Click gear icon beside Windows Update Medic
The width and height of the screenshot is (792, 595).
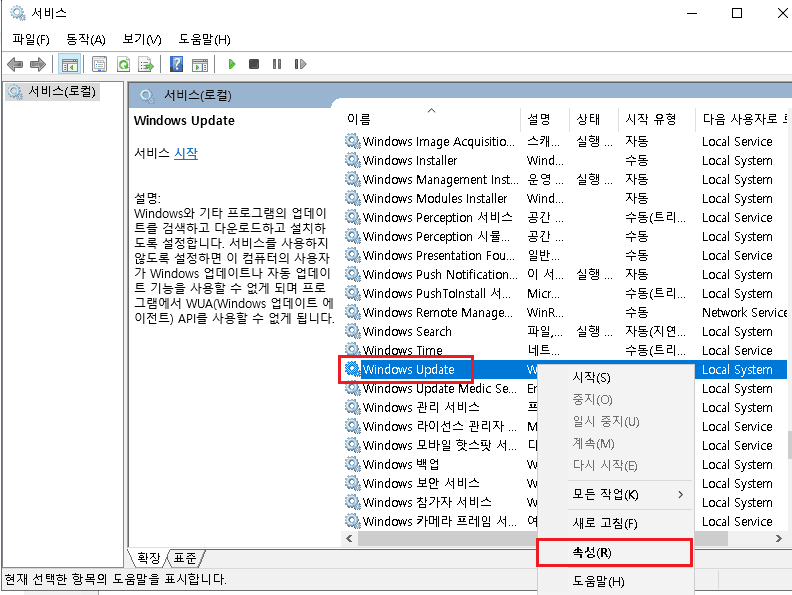[x=353, y=388]
